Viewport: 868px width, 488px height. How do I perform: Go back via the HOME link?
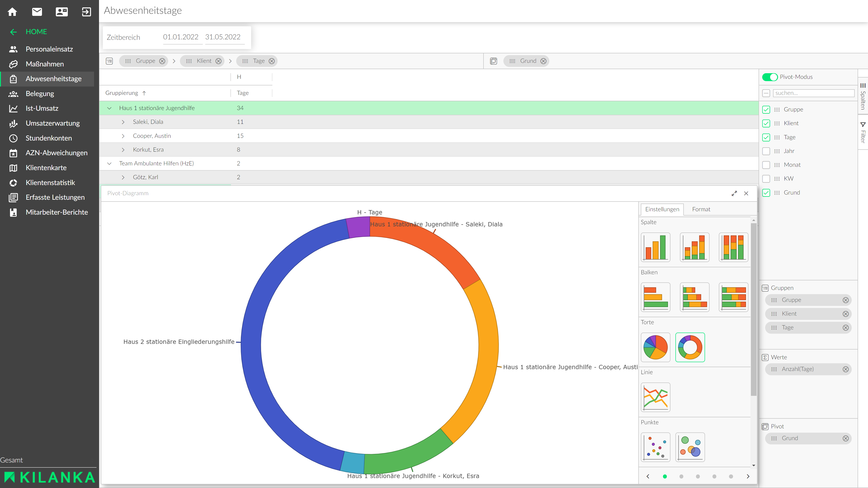click(x=36, y=32)
